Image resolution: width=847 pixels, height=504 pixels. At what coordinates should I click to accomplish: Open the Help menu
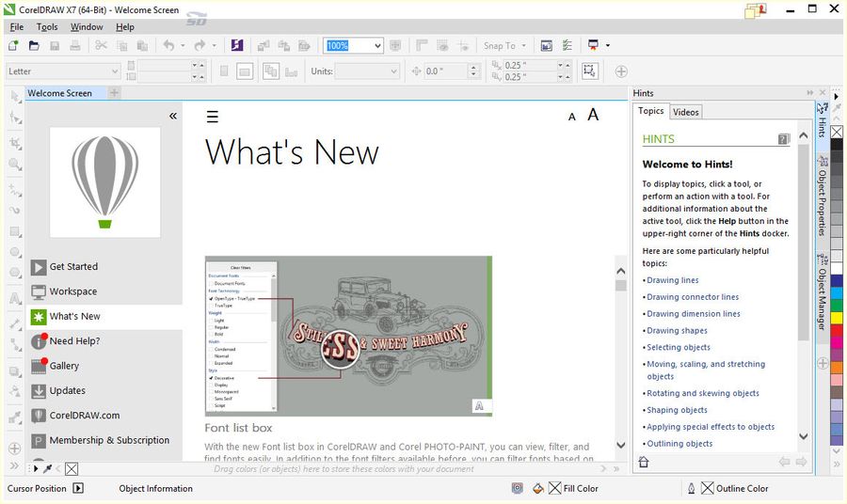(125, 27)
